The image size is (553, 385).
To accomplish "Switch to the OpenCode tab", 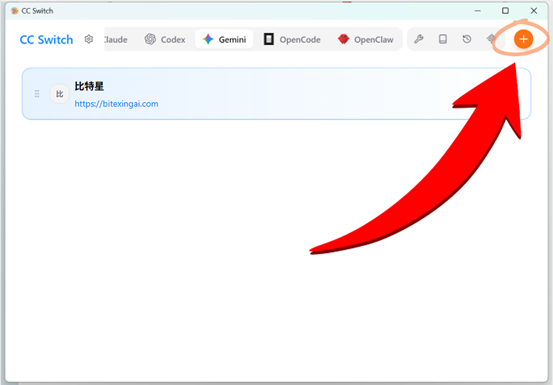I will (292, 39).
